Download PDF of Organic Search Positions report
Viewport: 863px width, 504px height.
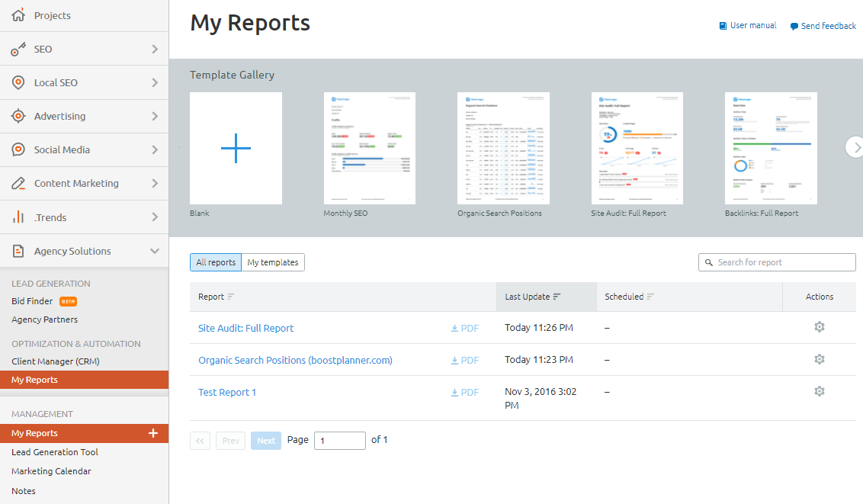[465, 361]
